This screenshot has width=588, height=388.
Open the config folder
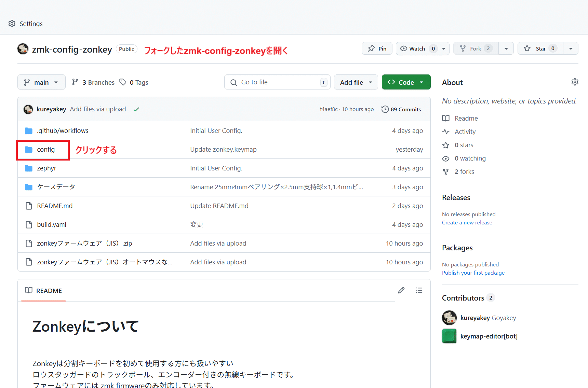click(46, 150)
